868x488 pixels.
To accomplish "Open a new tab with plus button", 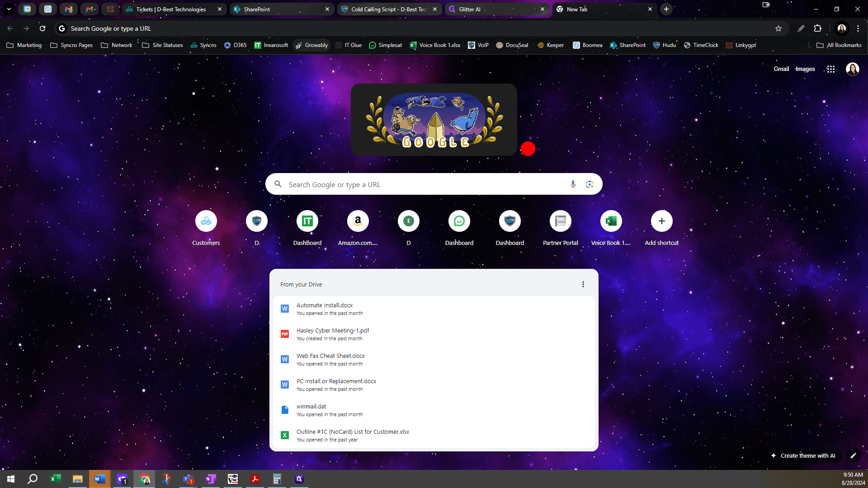I will pos(666,9).
